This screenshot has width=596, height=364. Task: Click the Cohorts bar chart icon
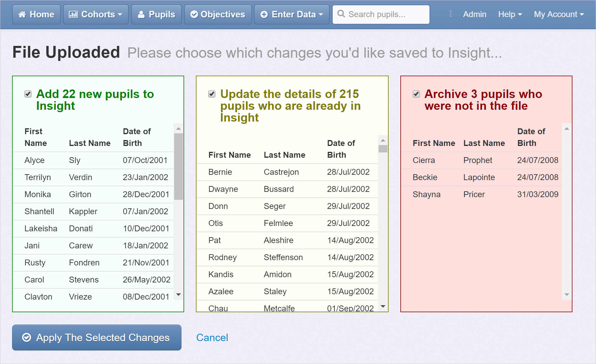click(73, 14)
